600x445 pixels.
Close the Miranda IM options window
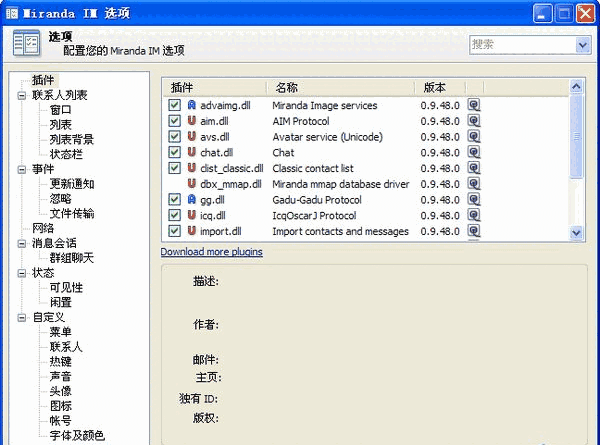[585, 14]
